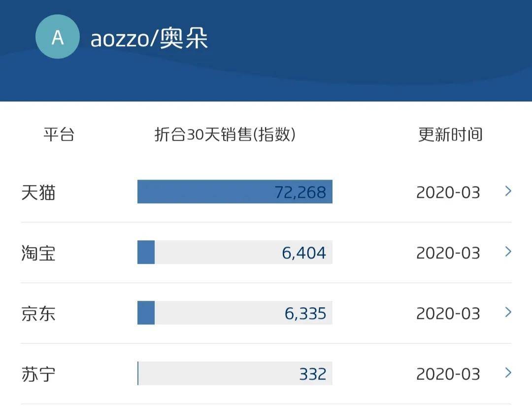Open the aozzo/奥朵 brand title
The height and width of the screenshot is (417, 532).
[149, 39]
